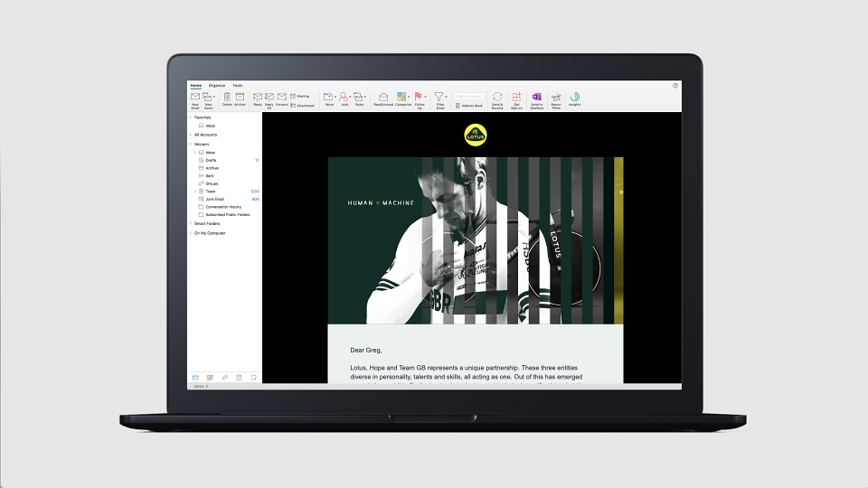The width and height of the screenshot is (868, 488).
Task: Switch to Mail view in bottom bar
Action: click(195, 378)
